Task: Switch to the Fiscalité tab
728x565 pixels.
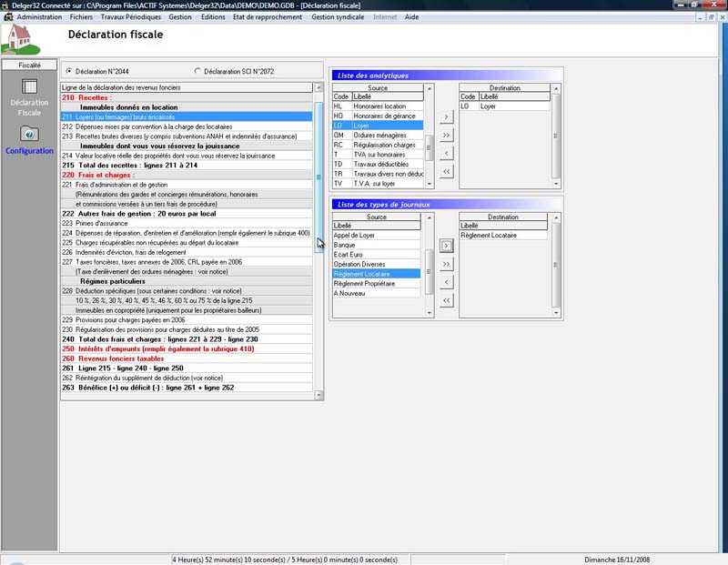Action: coord(29,66)
